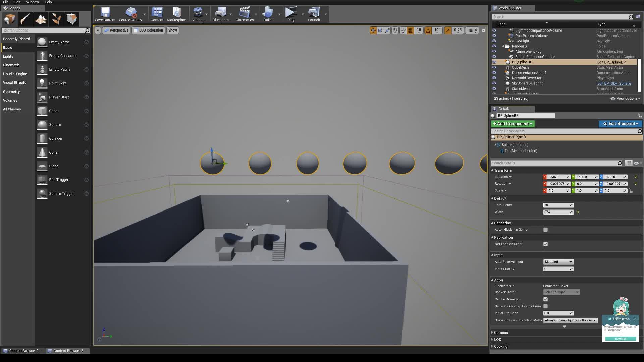Click the Source Control toolbar icon
Screen dimensions: 644x362
pyautogui.click(x=131, y=13)
